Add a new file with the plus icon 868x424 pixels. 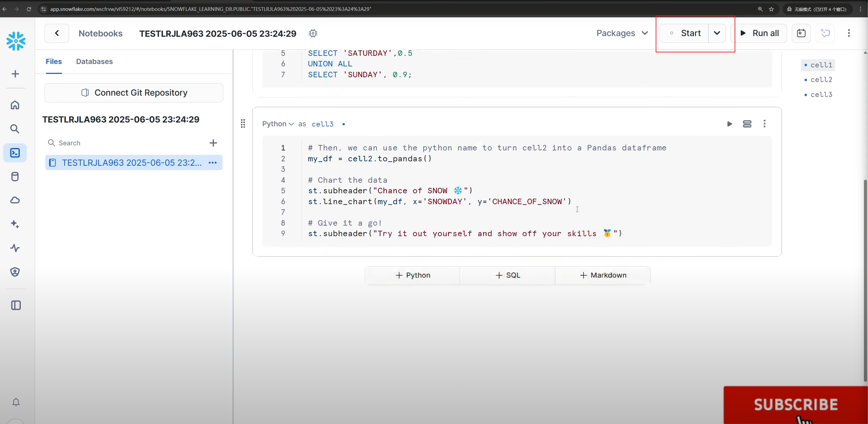(213, 143)
